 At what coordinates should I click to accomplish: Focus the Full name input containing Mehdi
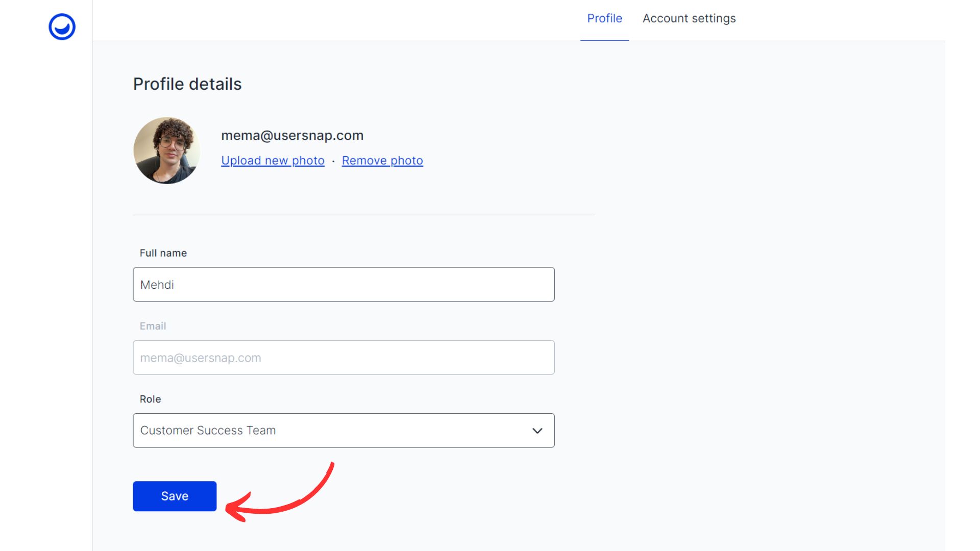343,285
